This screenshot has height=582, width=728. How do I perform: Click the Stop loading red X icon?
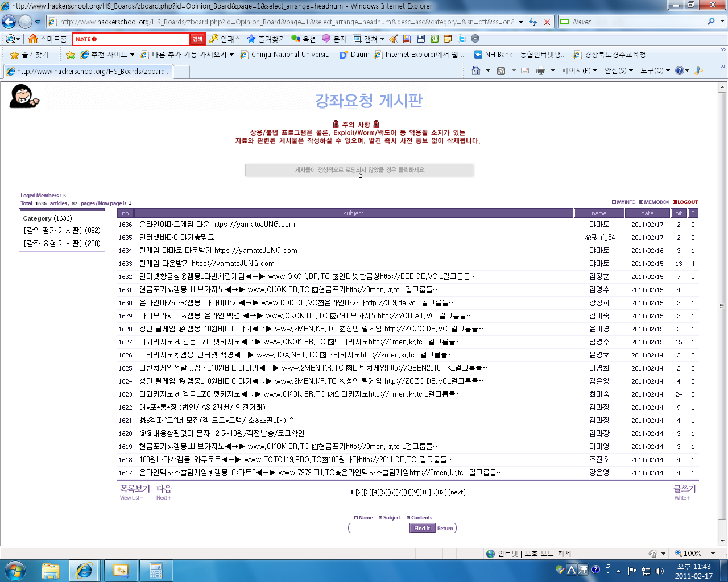[547, 22]
